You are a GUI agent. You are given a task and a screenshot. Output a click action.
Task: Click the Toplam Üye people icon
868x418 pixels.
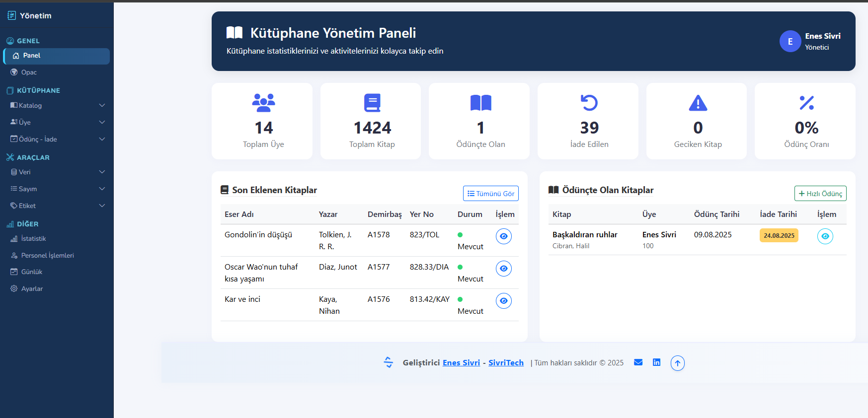click(x=263, y=103)
